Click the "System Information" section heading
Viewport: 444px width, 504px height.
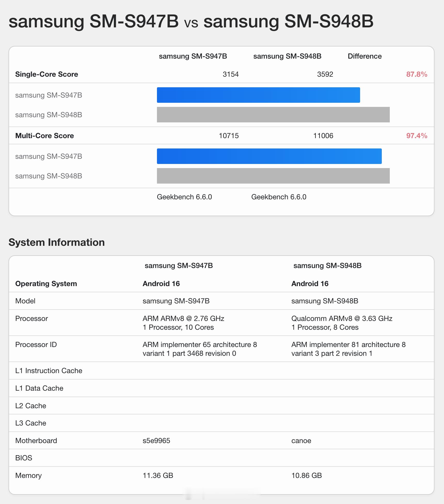pyautogui.click(x=57, y=242)
